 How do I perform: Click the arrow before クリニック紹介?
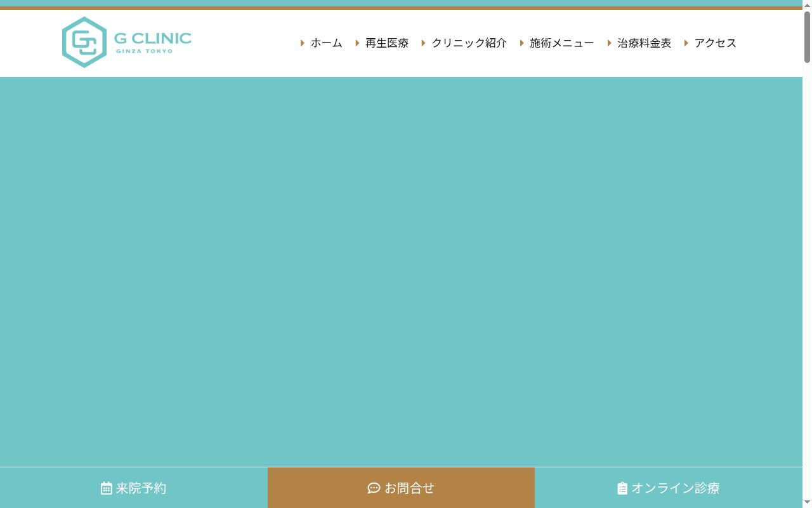[424, 43]
